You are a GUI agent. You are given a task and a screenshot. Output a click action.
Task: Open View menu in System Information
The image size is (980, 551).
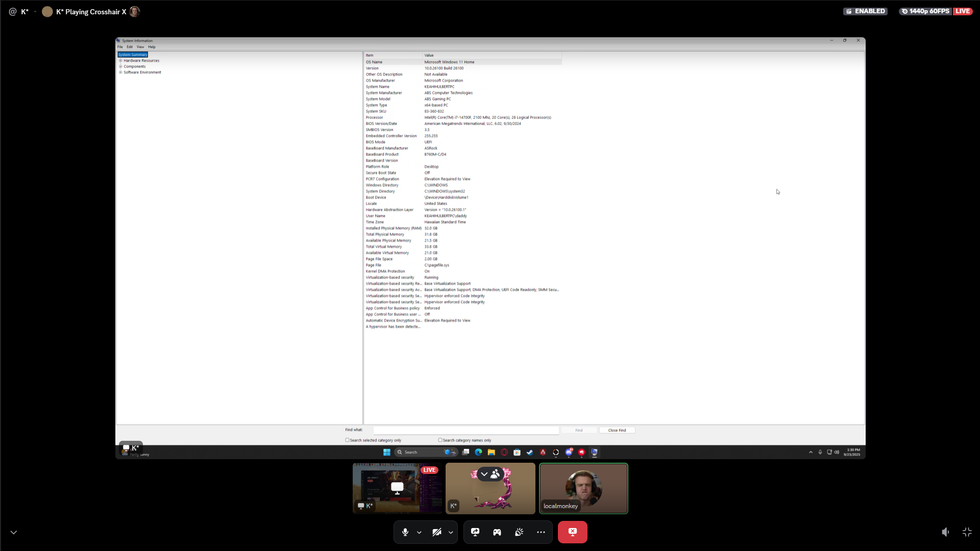click(140, 47)
